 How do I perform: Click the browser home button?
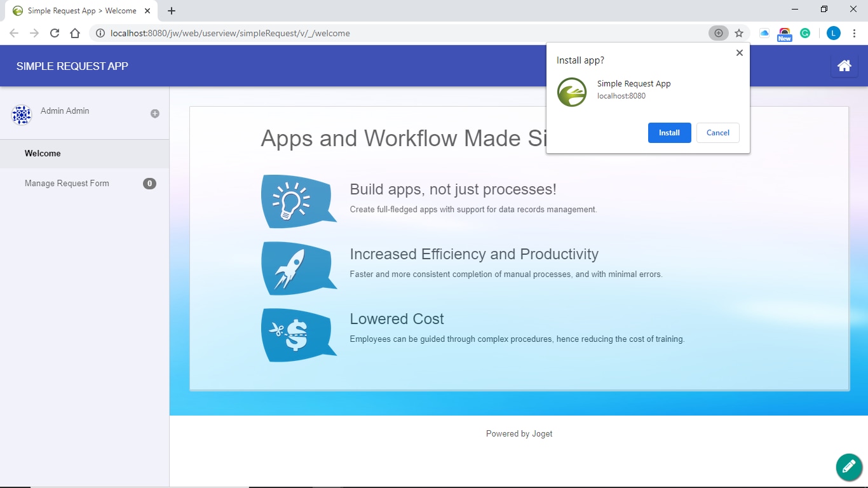pos(75,33)
